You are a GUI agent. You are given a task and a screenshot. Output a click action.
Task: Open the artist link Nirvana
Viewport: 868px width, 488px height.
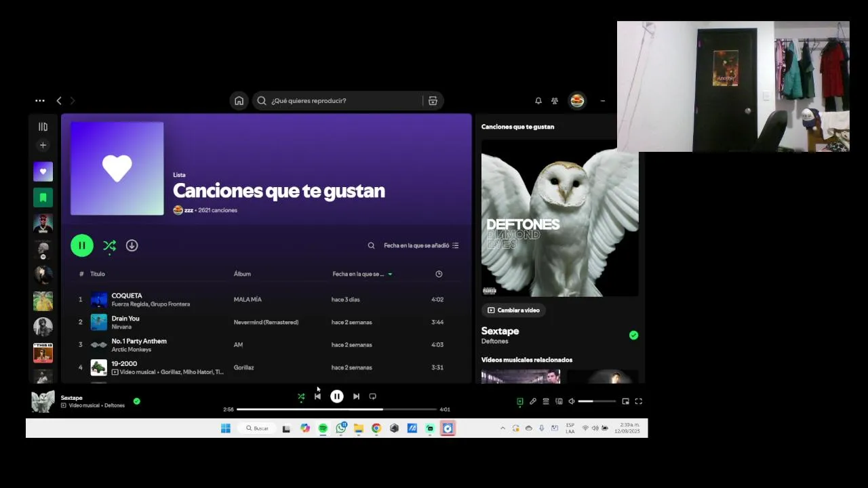tap(121, 327)
